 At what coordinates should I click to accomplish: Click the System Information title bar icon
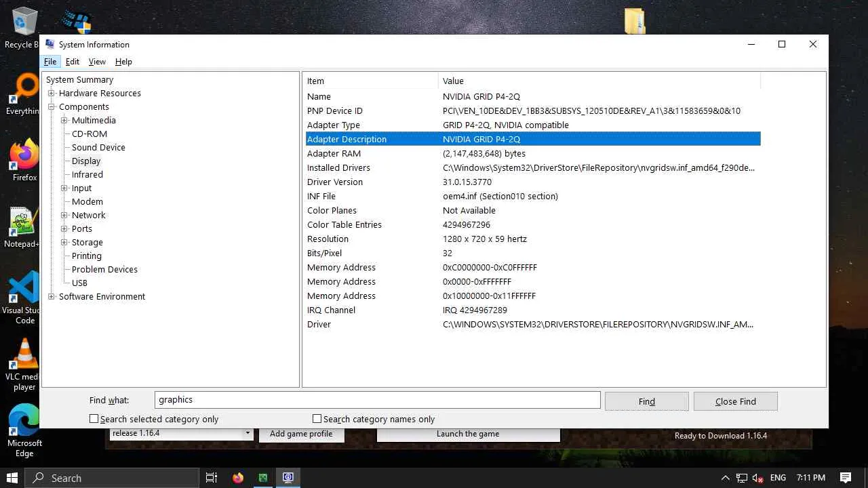point(50,44)
